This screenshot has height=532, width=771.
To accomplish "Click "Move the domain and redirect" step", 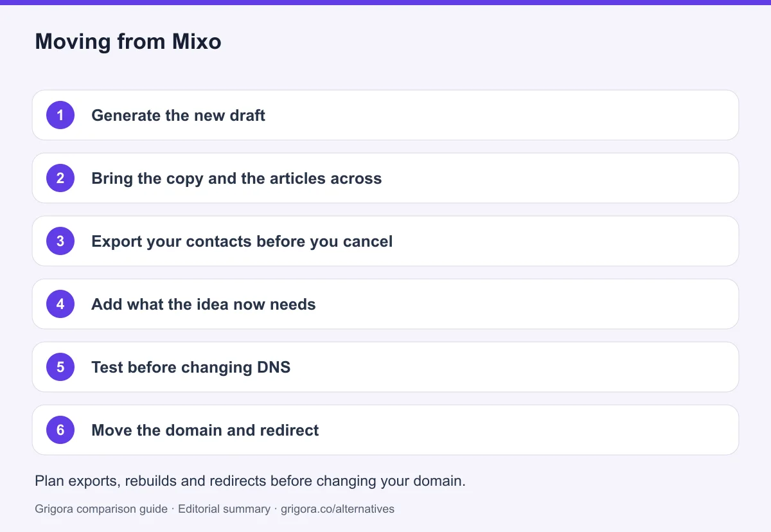I will tap(205, 430).
